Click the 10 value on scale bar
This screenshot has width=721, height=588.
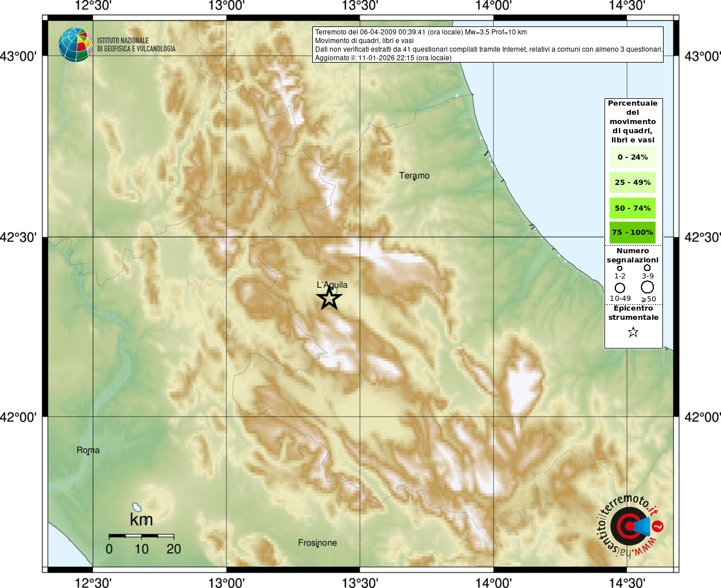coord(142,549)
